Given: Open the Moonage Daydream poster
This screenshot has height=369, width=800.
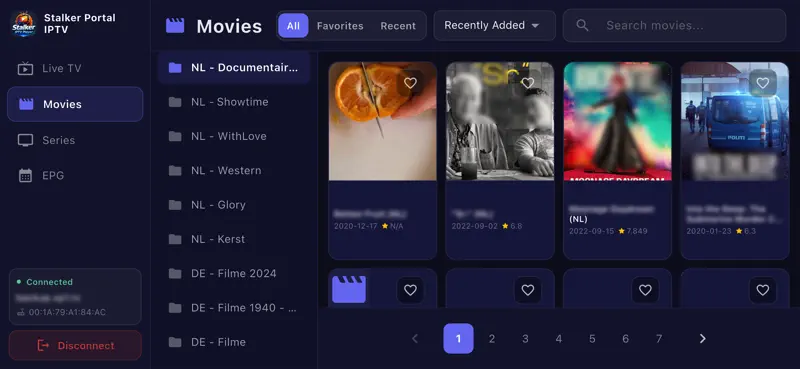Looking at the screenshot, I should (617, 121).
